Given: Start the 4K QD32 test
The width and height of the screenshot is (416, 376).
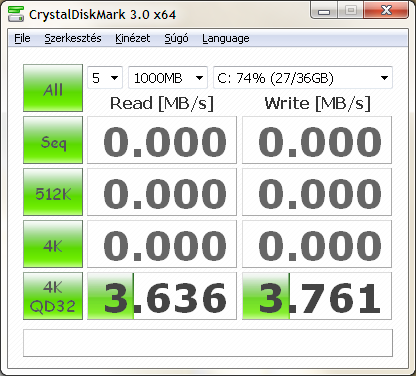Looking at the screenshot, I should [53, 296].
